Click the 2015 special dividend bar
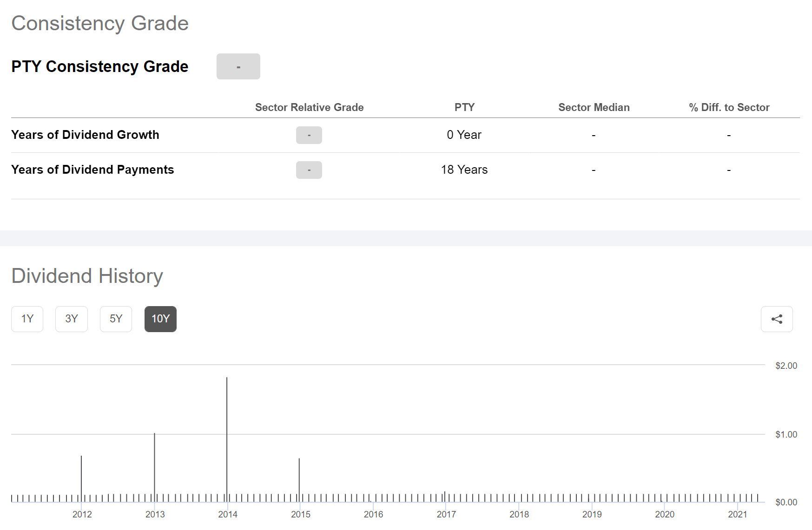 [x=299, y=479]
